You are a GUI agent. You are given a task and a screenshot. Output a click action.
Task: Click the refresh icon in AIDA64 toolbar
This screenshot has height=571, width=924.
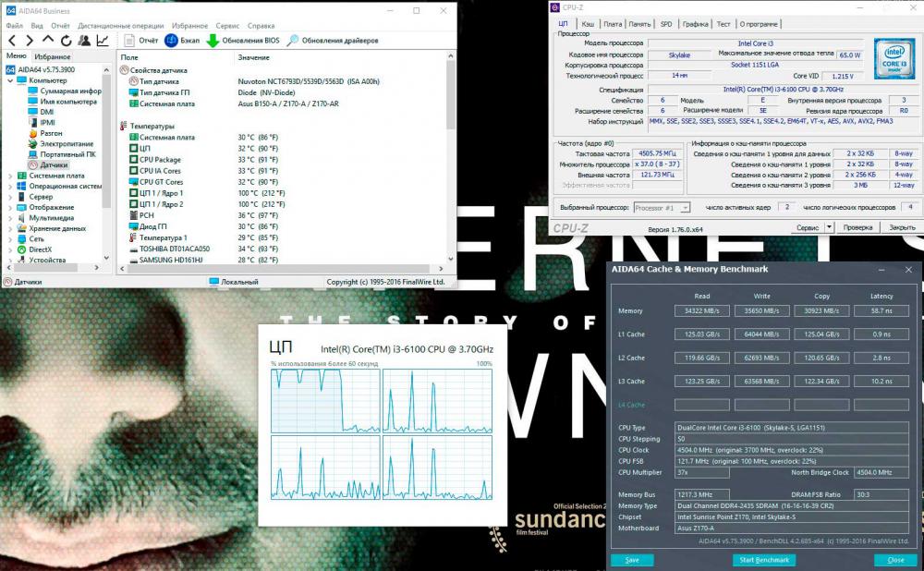pos(66,39)
